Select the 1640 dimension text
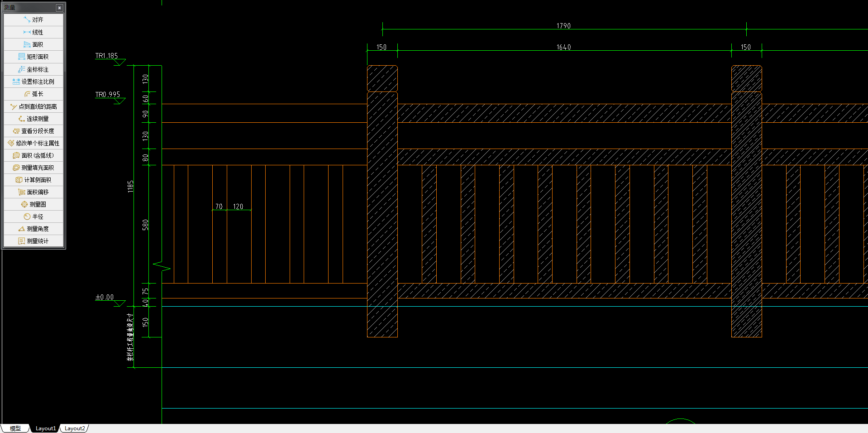Screen dimensions: 868x433 [x=563, y=47]
